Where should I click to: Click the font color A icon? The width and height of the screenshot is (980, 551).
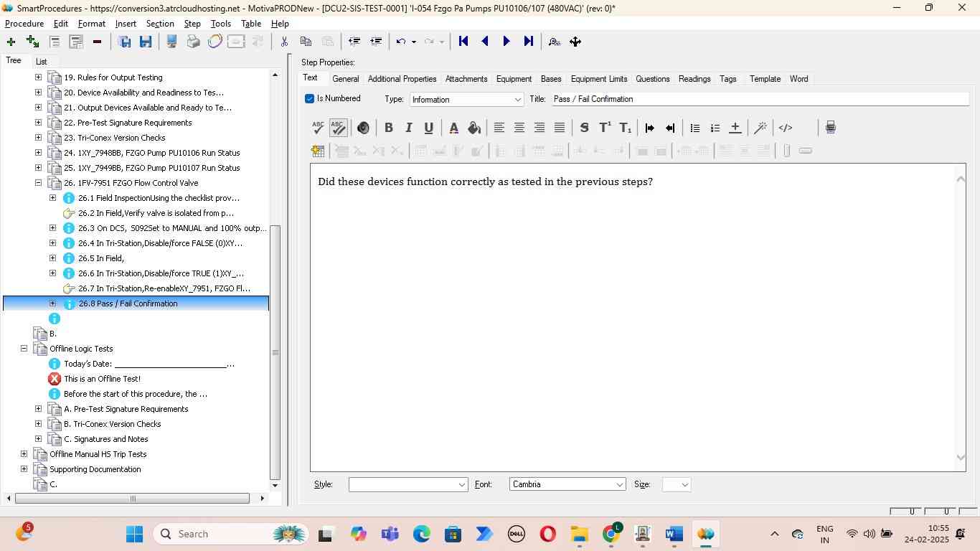tap(453, 128)
